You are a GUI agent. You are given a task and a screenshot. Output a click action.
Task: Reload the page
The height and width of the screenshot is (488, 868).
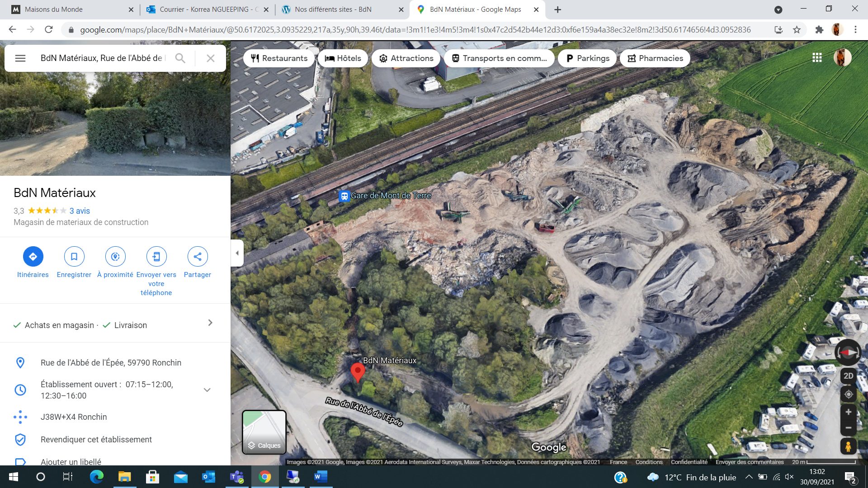pos(49,30)
